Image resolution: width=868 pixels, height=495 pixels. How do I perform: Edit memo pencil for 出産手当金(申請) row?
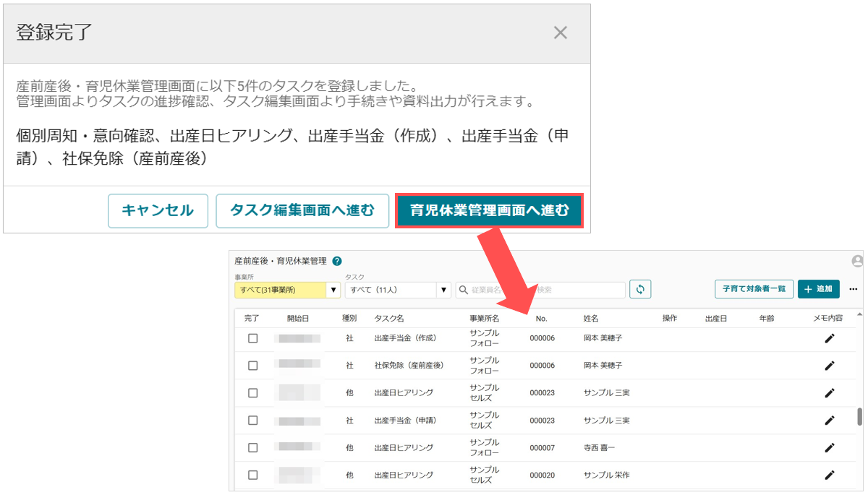(x=830, y=421)
